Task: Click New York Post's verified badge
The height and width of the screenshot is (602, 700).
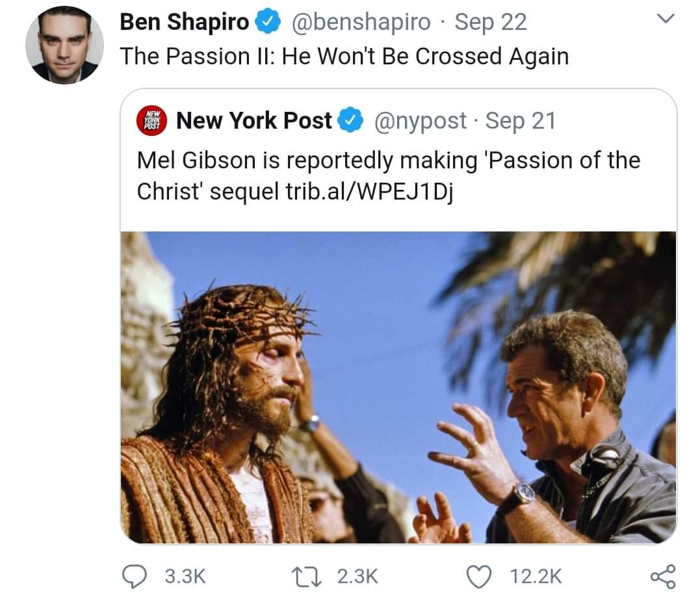Action: click(x=352, y=120)
